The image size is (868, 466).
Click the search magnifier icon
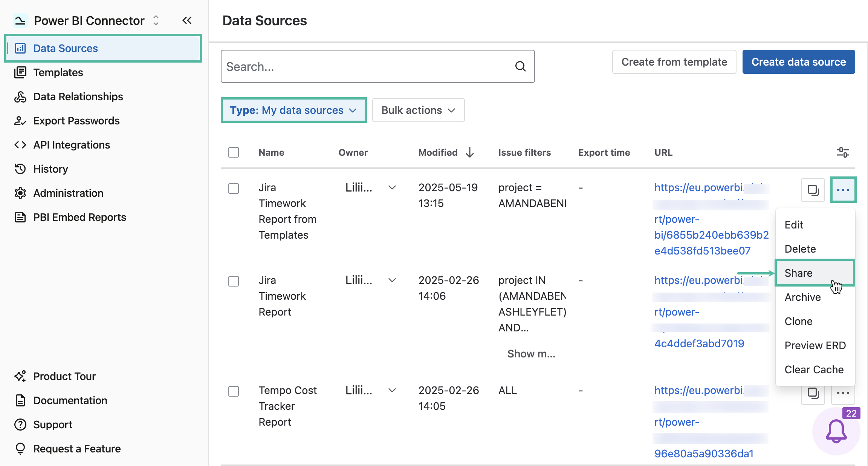[520, 66]
